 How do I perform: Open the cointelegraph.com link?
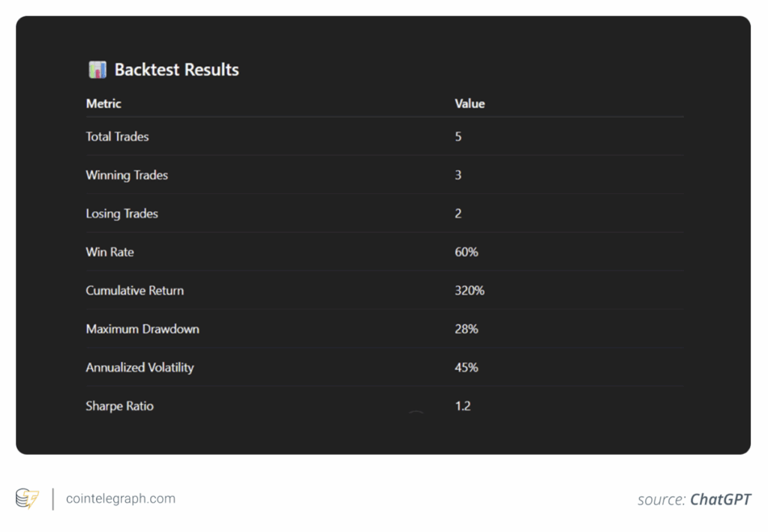121,499
